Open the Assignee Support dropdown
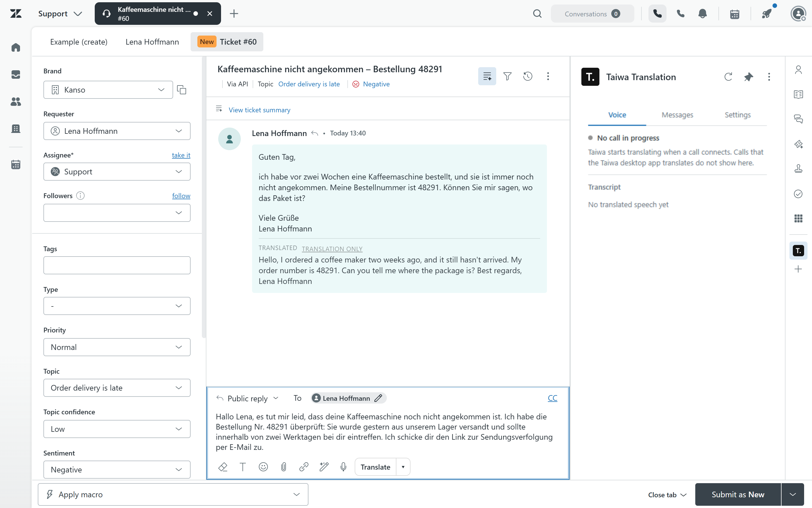This screenshot has width=812, height=508. 117,172
